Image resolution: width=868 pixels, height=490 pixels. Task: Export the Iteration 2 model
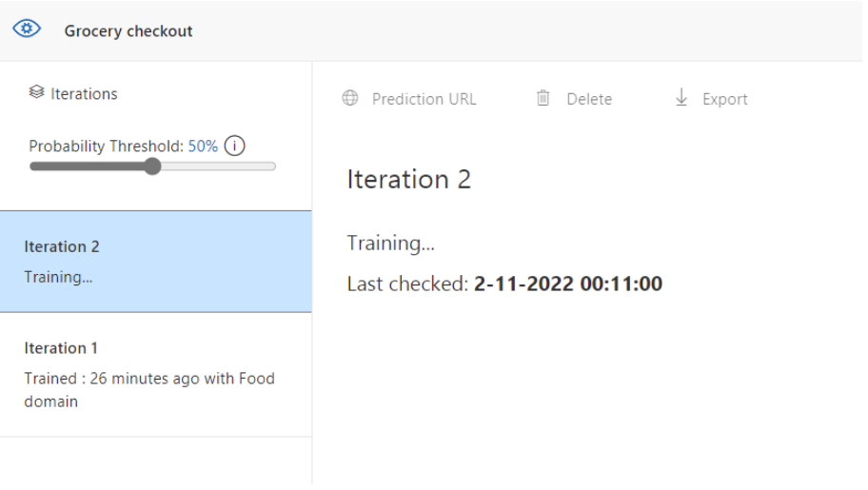pos(711,99)
